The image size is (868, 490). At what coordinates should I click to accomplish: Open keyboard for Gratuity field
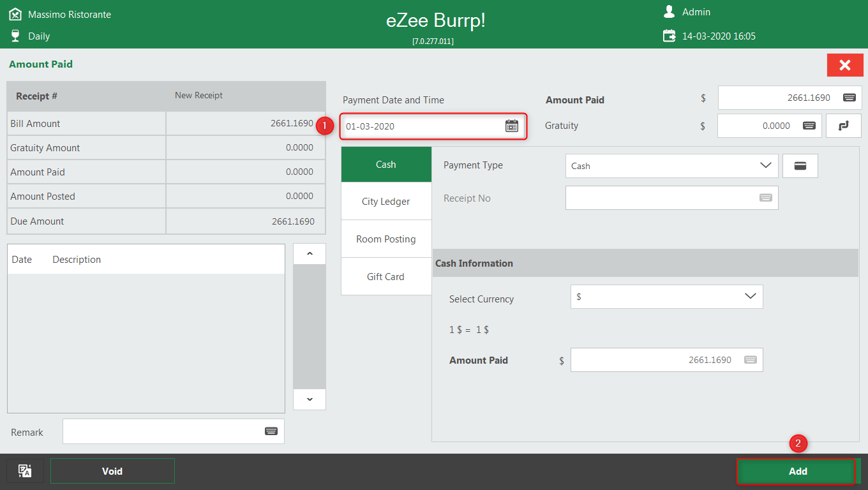click(809, 126)
